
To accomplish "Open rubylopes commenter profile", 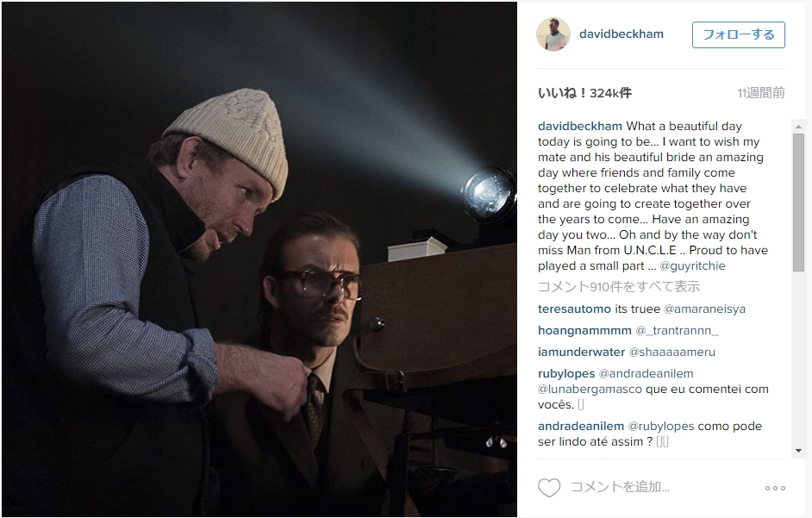I will pos(566,373).
